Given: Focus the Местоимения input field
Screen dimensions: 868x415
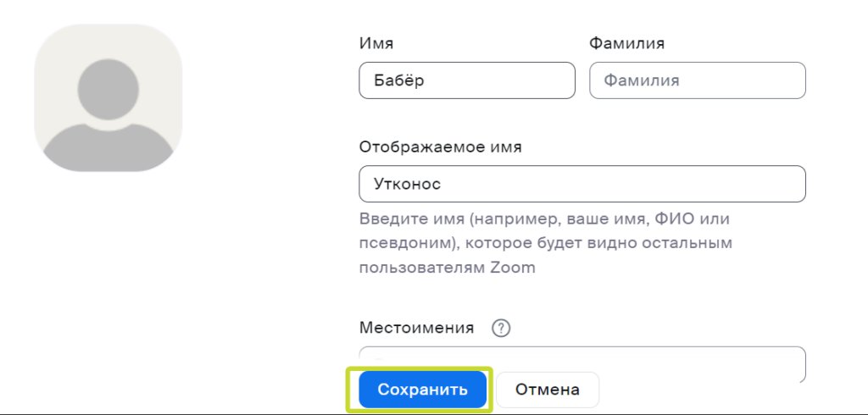Looking at the screenshot, I should pyautogui.click(x=582, y=362).
